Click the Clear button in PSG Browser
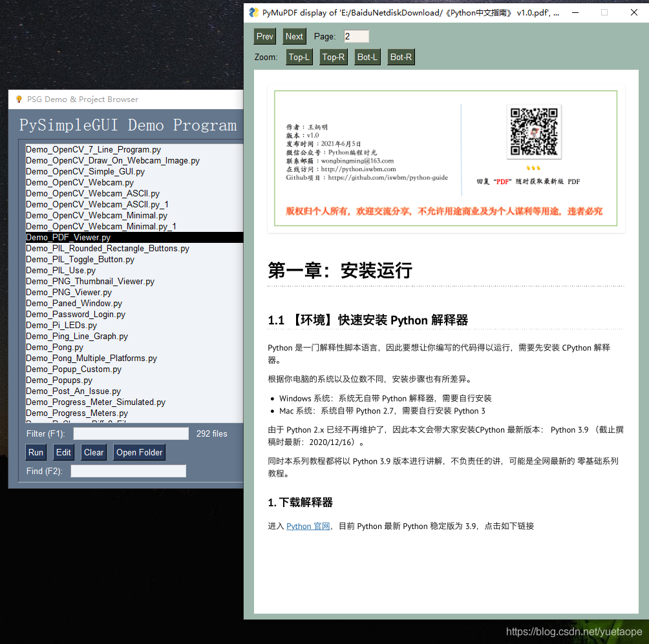Image resolution: width=649 pixels, height=644 pixels. coord(94,453)
